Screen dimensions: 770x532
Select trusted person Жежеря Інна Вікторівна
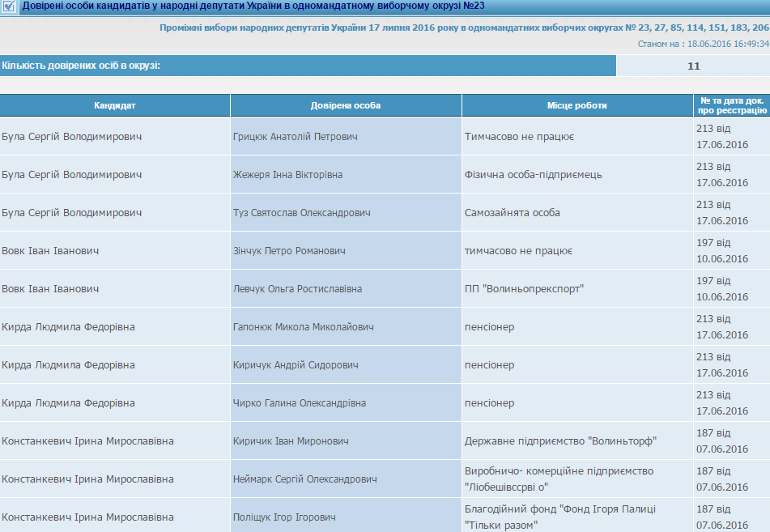[x=287, y=175]
